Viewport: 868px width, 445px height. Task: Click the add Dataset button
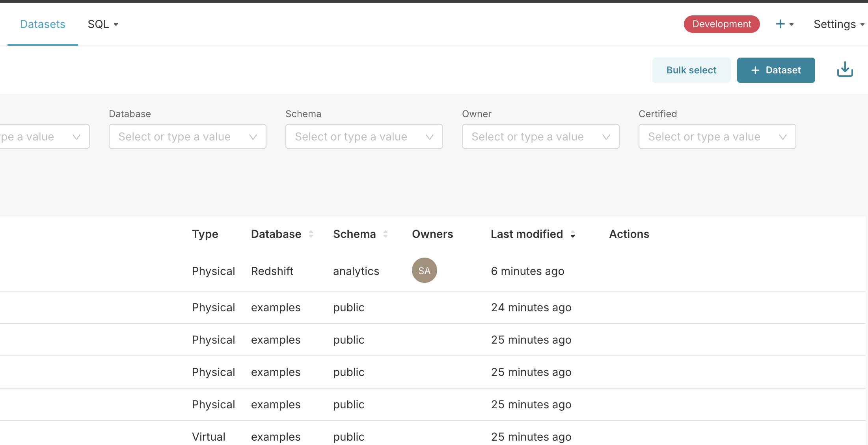pos(776,70)
